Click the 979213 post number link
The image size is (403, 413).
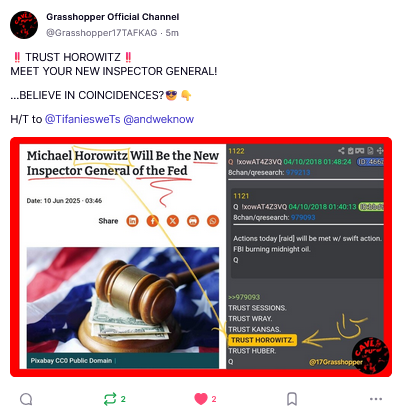click(x=298, y=172)
